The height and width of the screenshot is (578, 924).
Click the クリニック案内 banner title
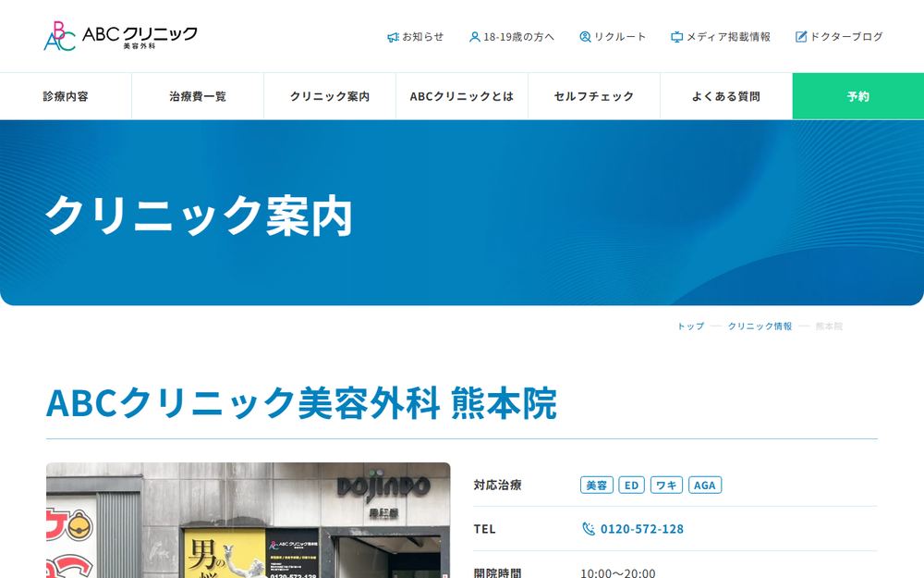[200, 215]
